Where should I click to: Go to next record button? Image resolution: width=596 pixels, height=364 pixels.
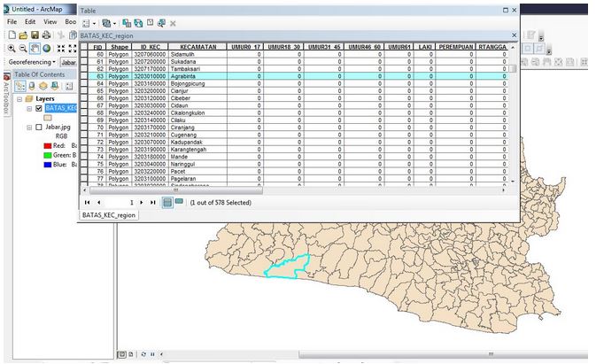tap(142, 203)
